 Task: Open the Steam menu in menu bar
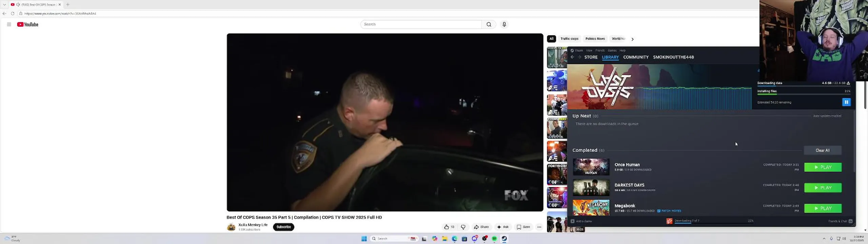578,50
